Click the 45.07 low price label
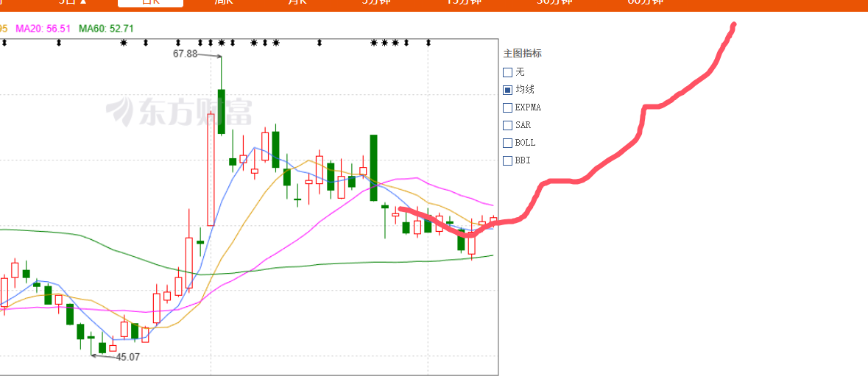 click(x=127, y=357)
